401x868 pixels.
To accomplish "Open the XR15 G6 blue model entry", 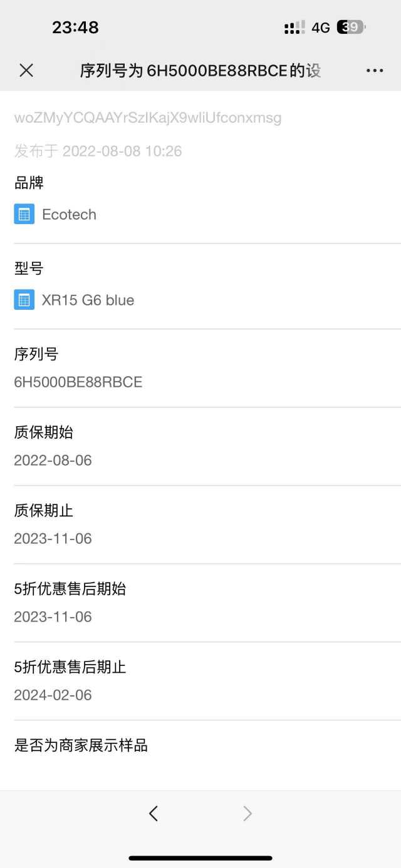I will pos(88,300).
